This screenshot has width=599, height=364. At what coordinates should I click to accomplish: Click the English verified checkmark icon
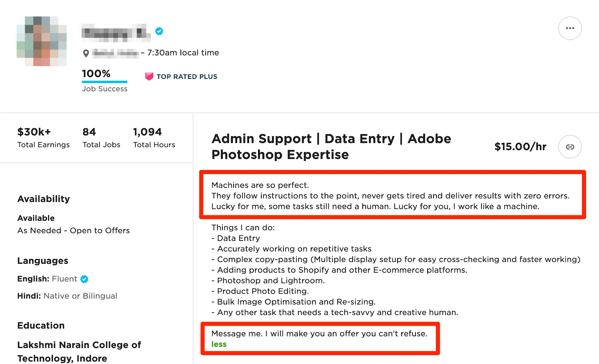84,279
